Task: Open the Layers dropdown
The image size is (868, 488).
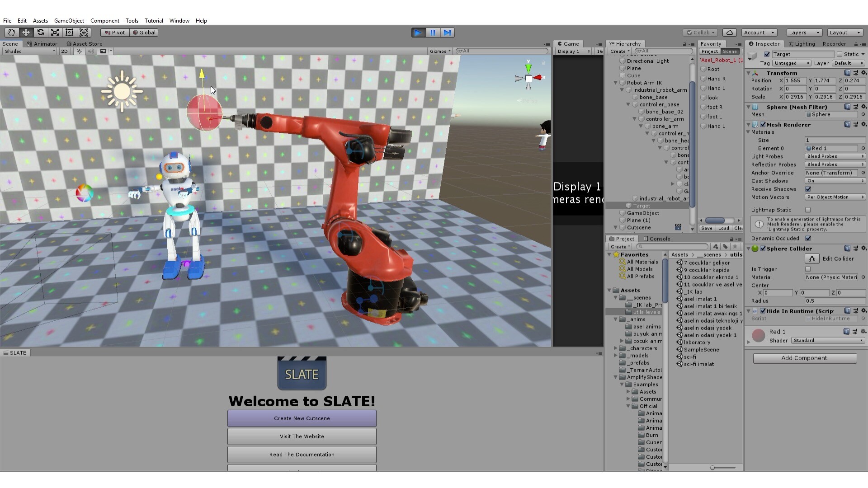Action: tap(804, 33)
